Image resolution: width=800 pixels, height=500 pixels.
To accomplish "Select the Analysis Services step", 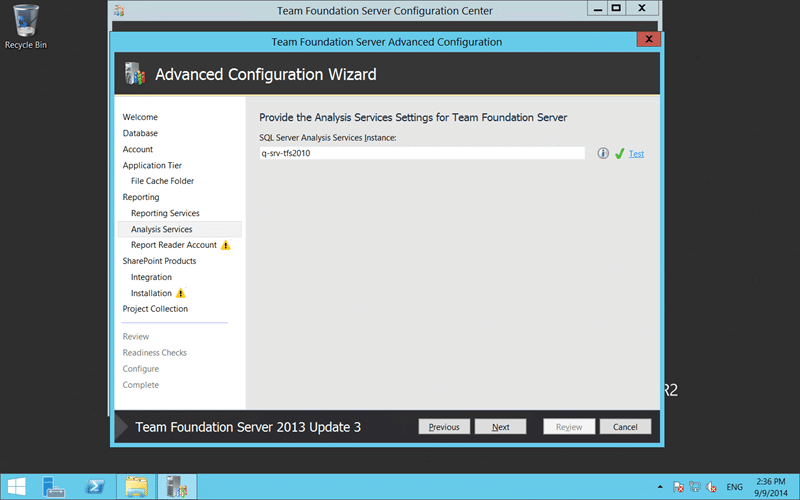I will point(180,229).
